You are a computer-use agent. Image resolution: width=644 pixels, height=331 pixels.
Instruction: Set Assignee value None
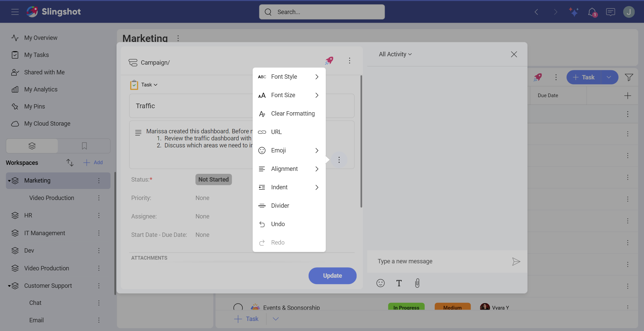point(202,216)
